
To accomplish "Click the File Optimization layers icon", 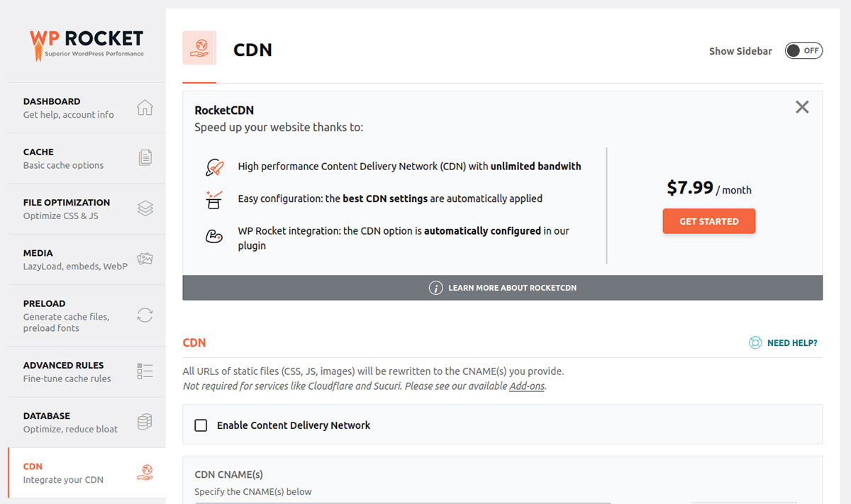I will click(x=145, y=208).
